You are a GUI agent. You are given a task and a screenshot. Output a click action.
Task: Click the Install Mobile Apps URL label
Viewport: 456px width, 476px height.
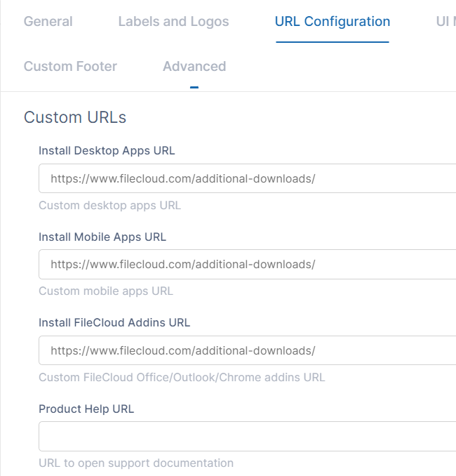click(x=102, y=237)
